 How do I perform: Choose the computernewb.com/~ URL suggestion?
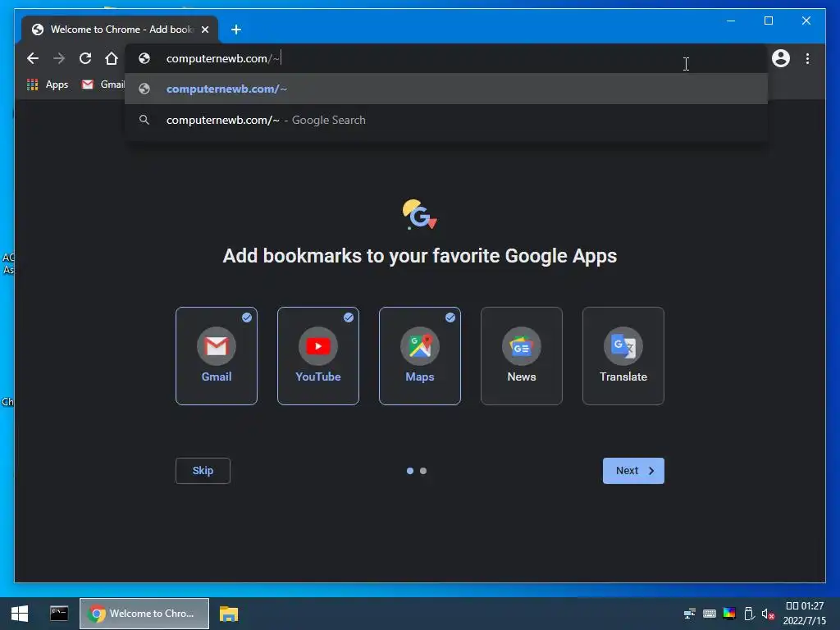[446, 89]
